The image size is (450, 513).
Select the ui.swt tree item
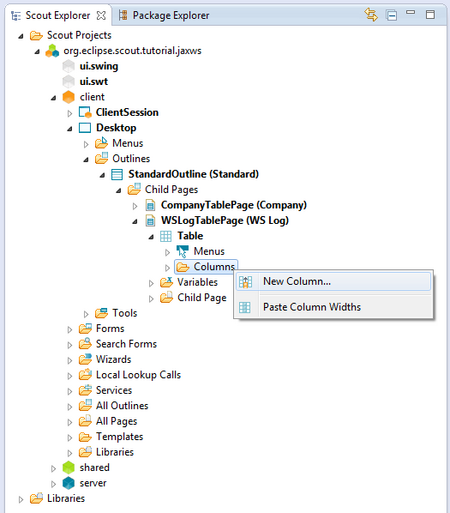tap(94, 82)
